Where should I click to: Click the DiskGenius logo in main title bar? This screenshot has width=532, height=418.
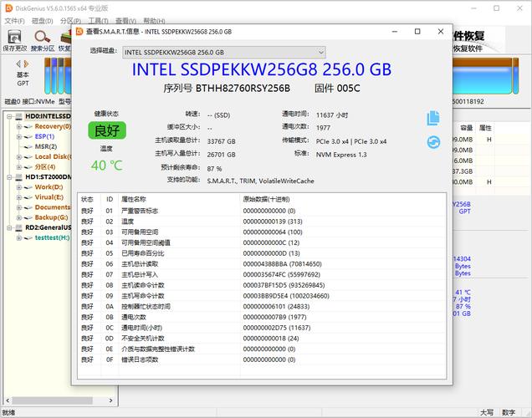tap(8, 7)
